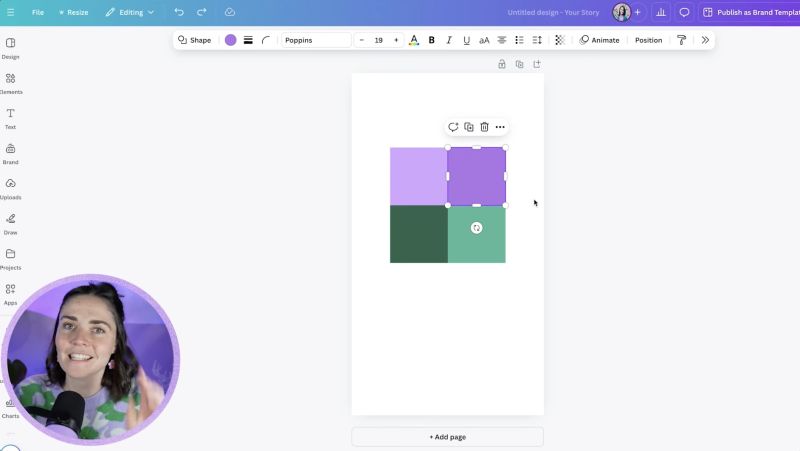Open the Draw panel

coord(10,224)
